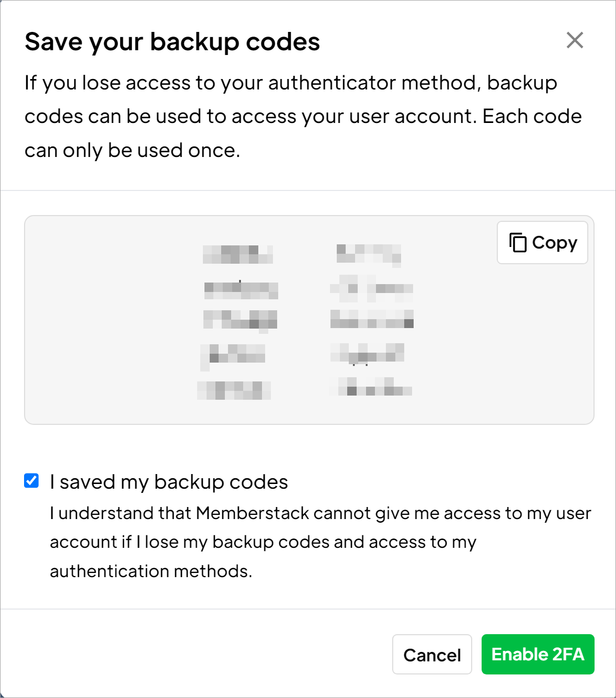
Task: Click the "I saved my backup codes" label
Action: (x=168, y=482)
